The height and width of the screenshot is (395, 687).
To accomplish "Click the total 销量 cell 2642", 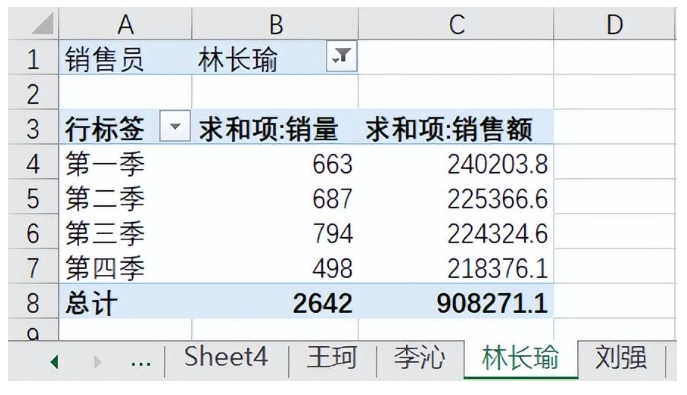I will [275, 301].
